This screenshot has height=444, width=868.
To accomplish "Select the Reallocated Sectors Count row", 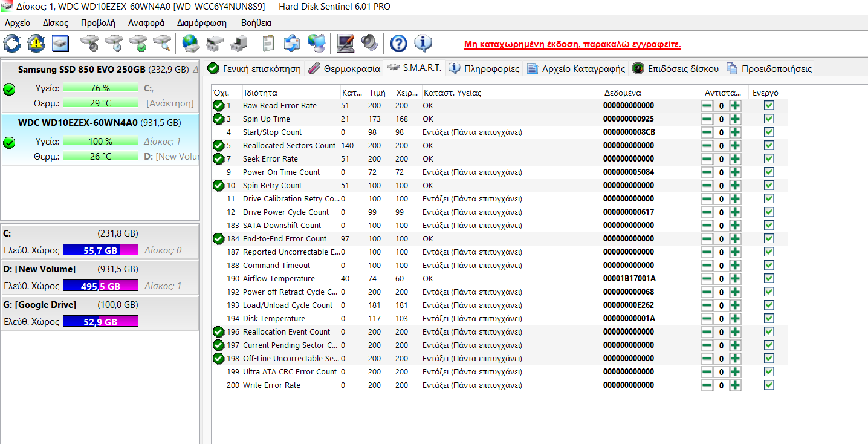I will [x=289, y=146].
